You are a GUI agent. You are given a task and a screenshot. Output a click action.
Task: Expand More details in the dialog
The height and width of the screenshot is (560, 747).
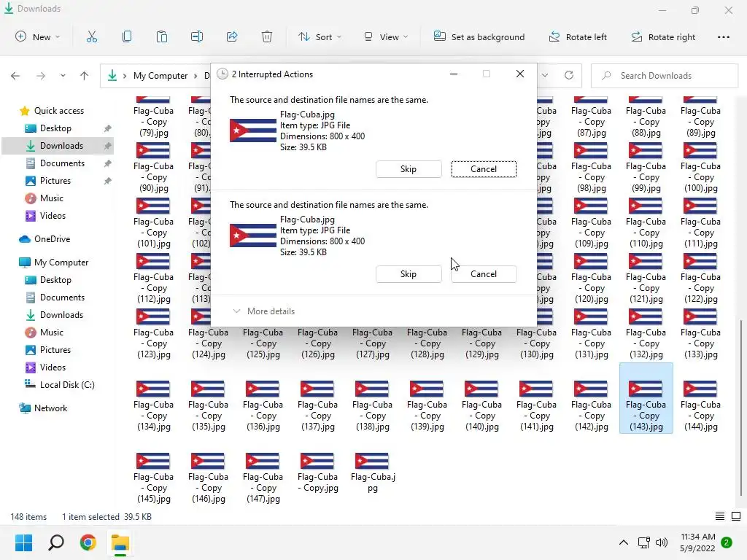264,311
